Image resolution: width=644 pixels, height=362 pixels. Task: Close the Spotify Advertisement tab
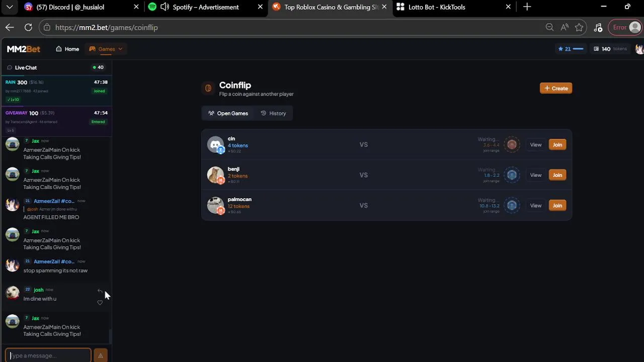260,7
